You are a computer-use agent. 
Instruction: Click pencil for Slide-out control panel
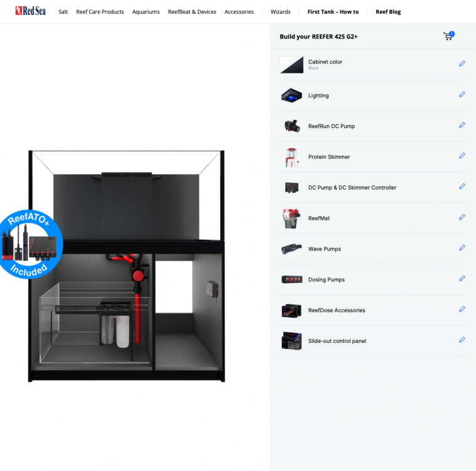pos(462,340)
